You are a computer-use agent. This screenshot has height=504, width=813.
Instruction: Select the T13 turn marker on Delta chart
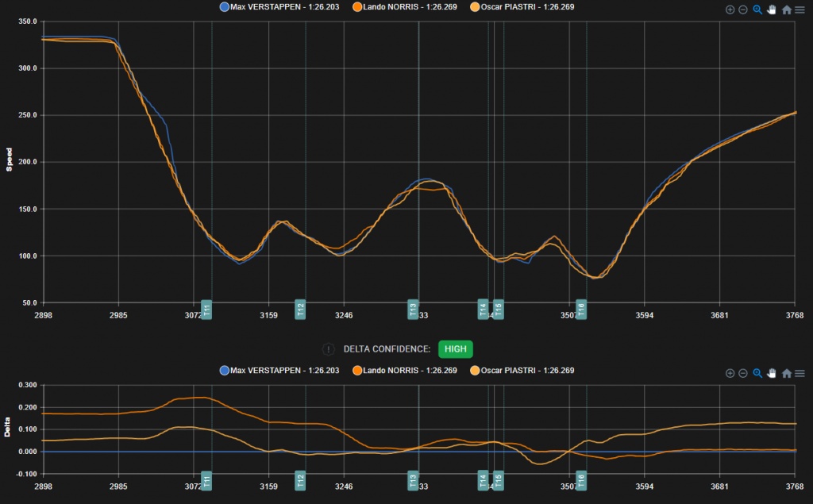(x=413, y=480)
